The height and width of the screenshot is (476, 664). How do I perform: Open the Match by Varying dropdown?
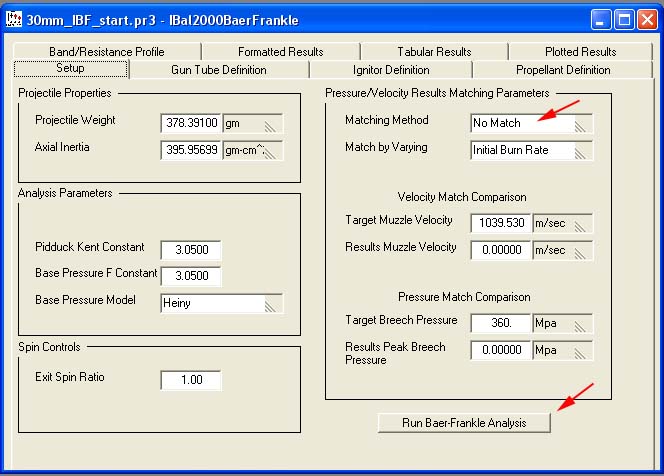coord(531,150)
